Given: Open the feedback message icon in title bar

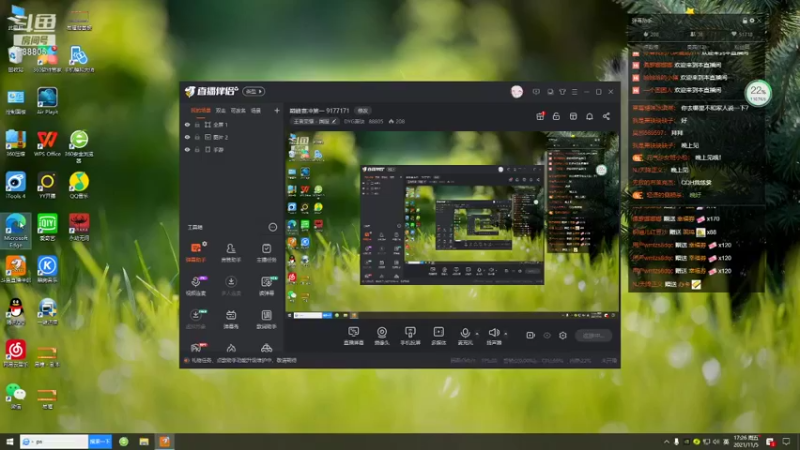Looking at the screenshot, I should (536, 92).
